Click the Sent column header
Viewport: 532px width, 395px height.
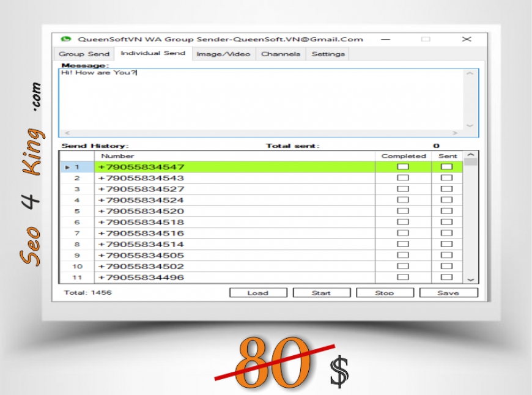447,156
